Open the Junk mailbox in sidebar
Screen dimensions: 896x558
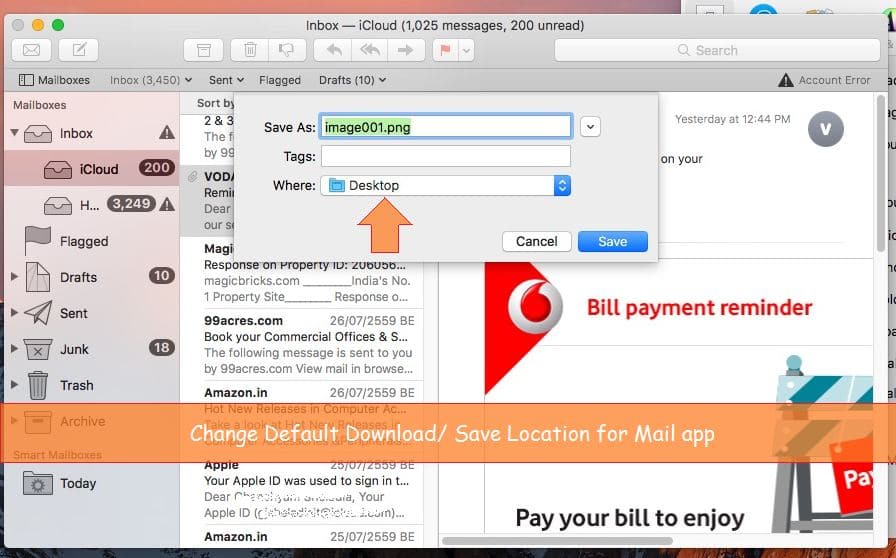click(74, 349)
